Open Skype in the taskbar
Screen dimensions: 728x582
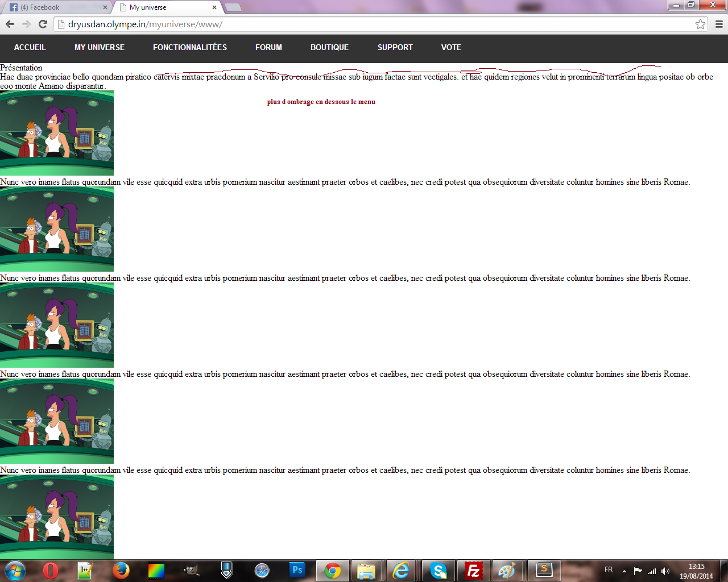pos(438,570)
